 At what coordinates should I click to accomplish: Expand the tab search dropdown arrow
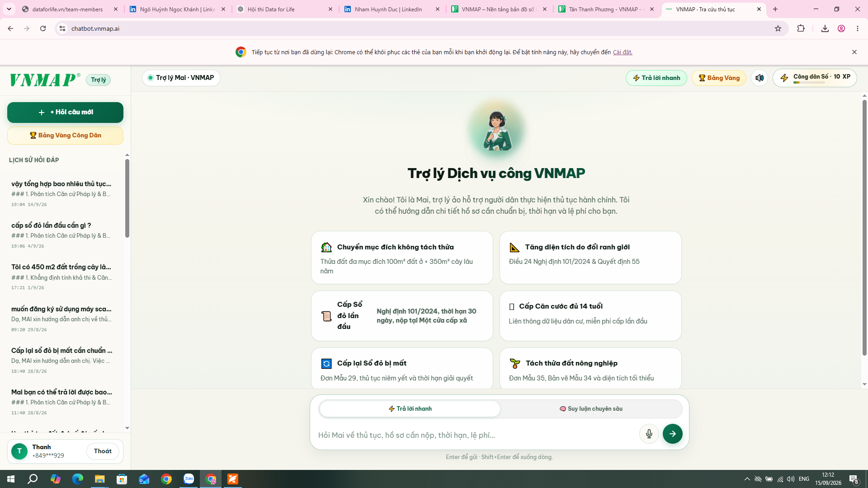click(9, 9)
